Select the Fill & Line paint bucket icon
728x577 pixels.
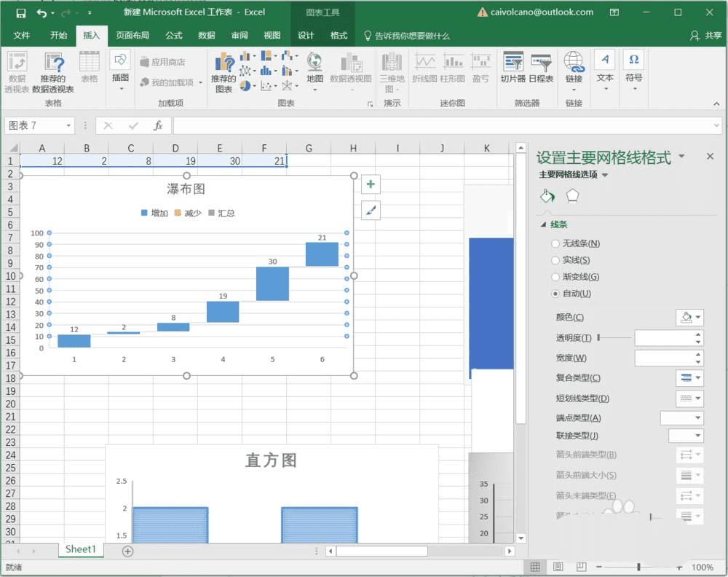click(x=547, y=196)
